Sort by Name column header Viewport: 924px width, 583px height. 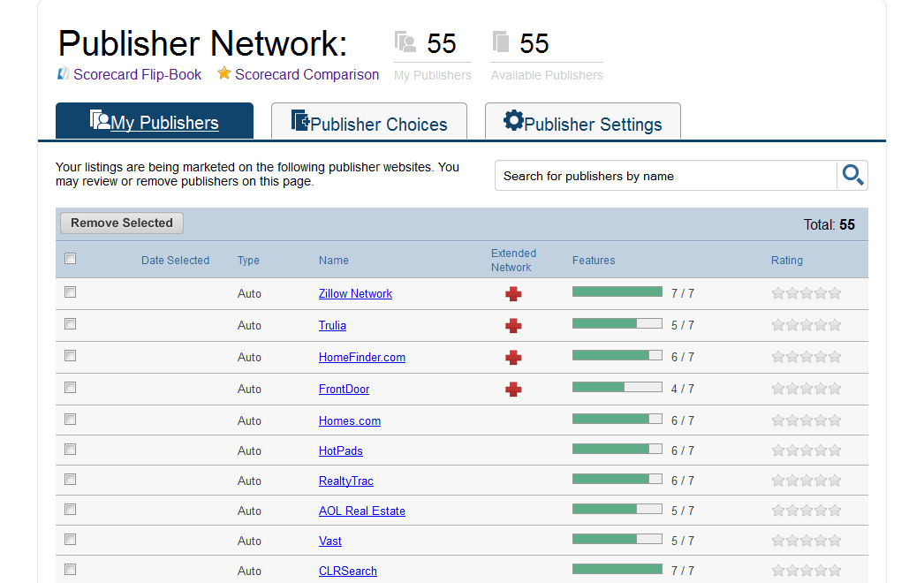[x=334, y=260]
